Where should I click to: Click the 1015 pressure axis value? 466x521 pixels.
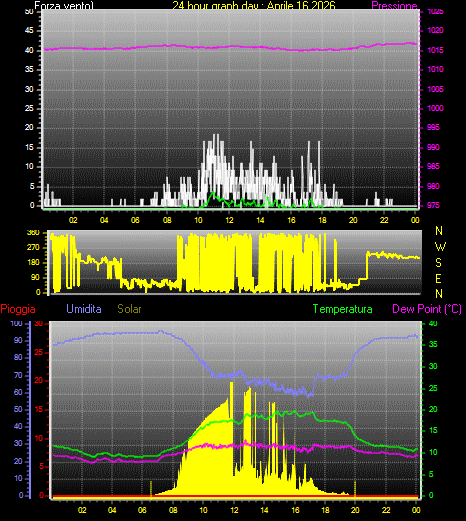[x=436, y=50]
